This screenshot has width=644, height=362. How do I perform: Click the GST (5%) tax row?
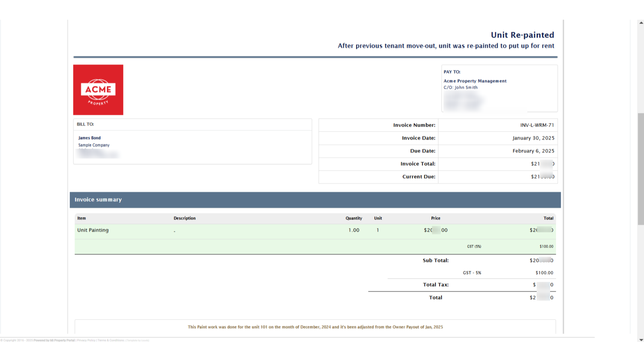[x=474, y=246]
